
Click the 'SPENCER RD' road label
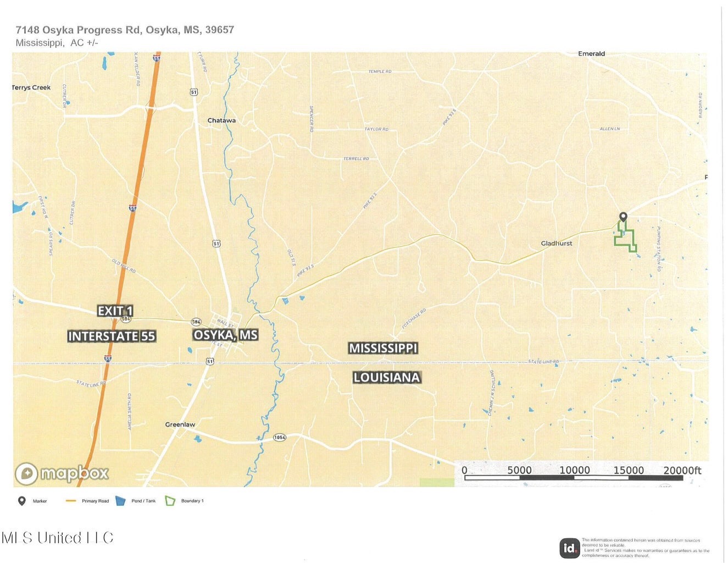312,119
